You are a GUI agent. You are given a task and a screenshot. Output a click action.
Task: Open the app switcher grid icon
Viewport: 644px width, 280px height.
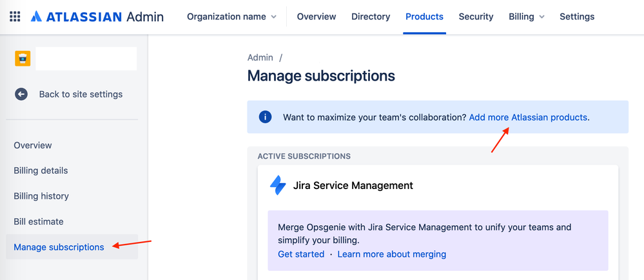pyautogui.click(x=15, y=17)
